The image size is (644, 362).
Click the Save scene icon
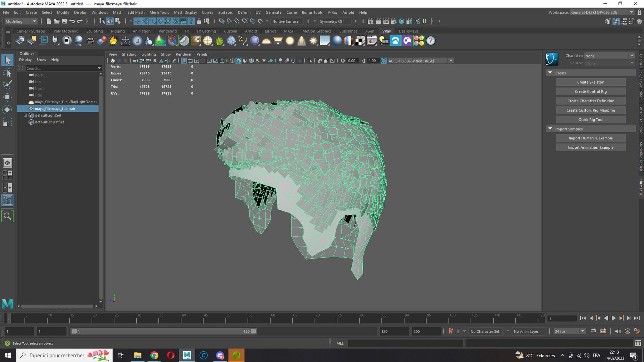tap(64, 21)
